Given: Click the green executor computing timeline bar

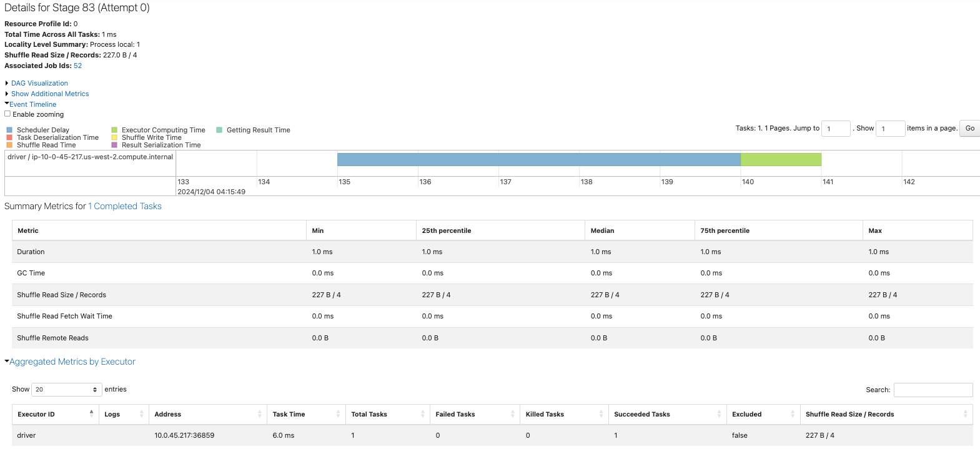Looking at the screenshot, I should coord(781,159).
